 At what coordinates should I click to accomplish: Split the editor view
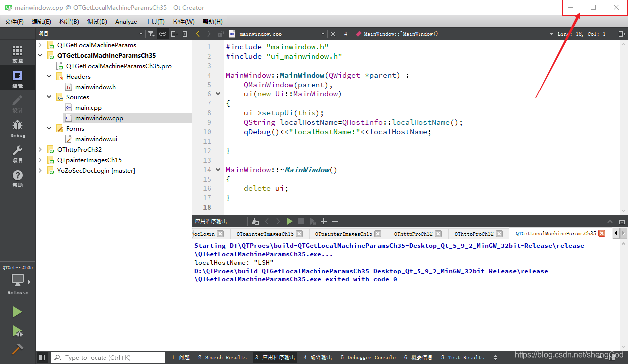[622, 34]
